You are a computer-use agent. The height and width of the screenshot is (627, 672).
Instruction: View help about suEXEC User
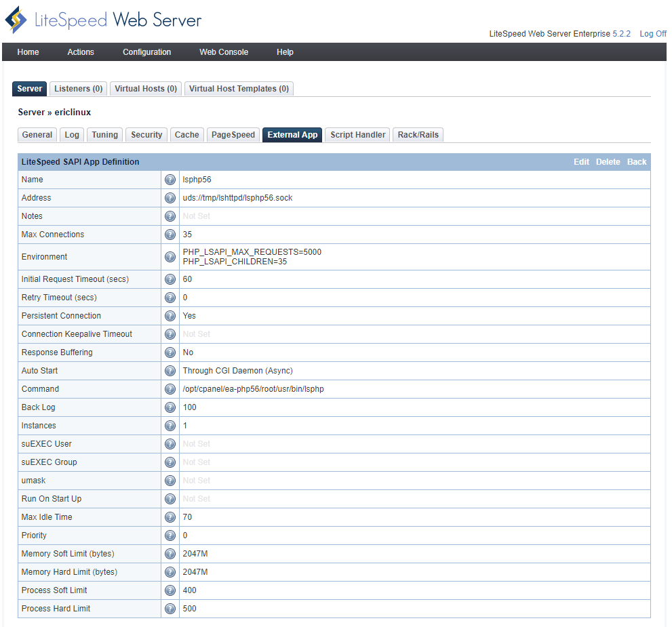[x=170, y=443]
